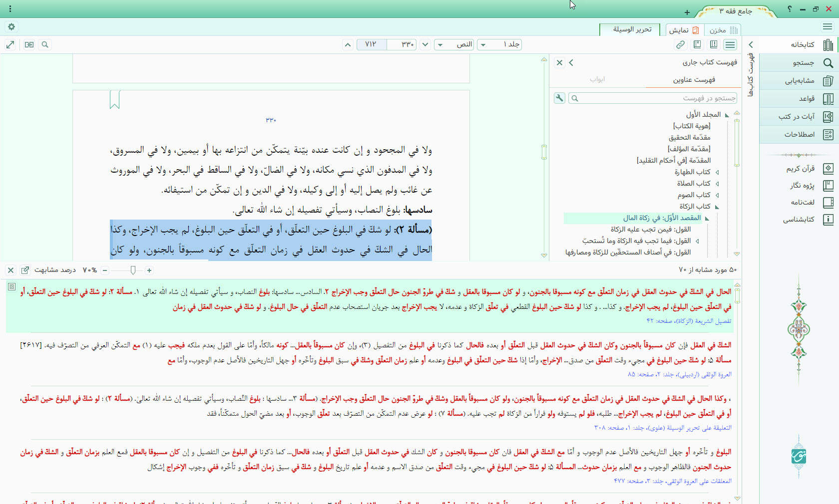Screen dimensions: 839x504
Task: Open کتابخانه in the sidebar
Action: click(x=799, y=44)
